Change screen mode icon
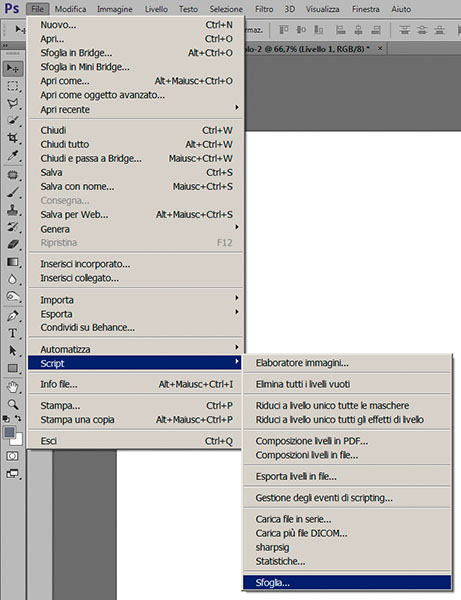 13,474
